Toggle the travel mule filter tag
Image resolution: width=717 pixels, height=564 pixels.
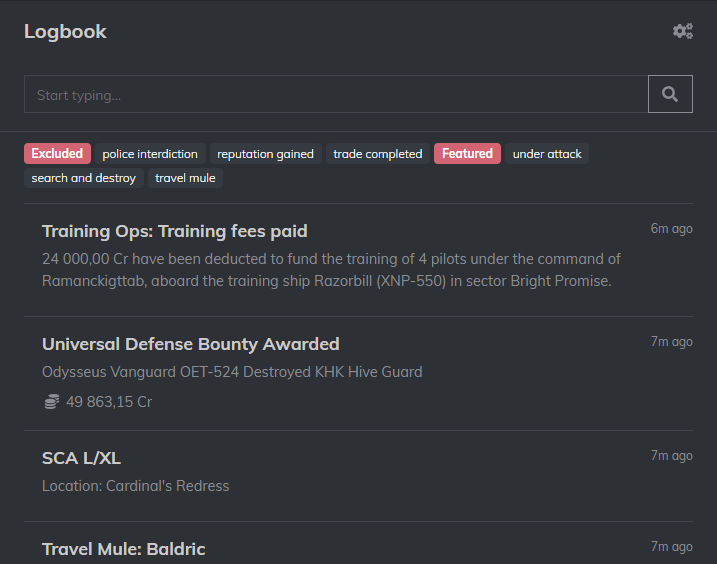pos(185,178)
